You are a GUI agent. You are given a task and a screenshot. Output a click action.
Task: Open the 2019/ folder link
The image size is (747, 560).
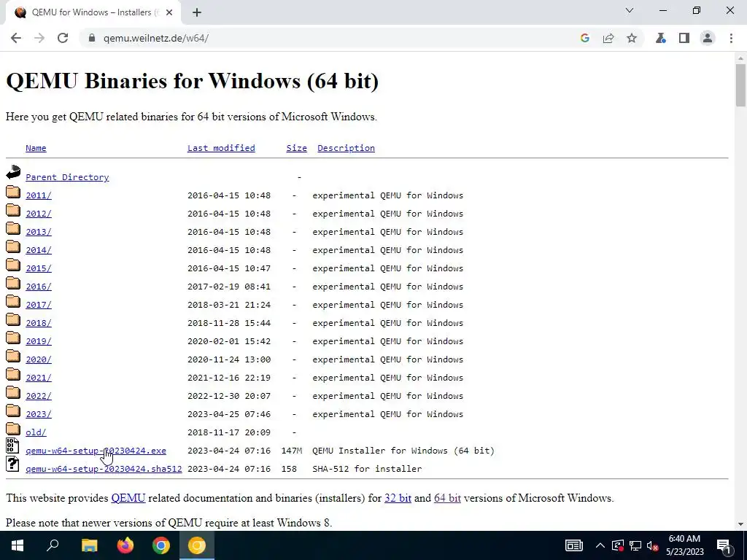coord(39,341)
